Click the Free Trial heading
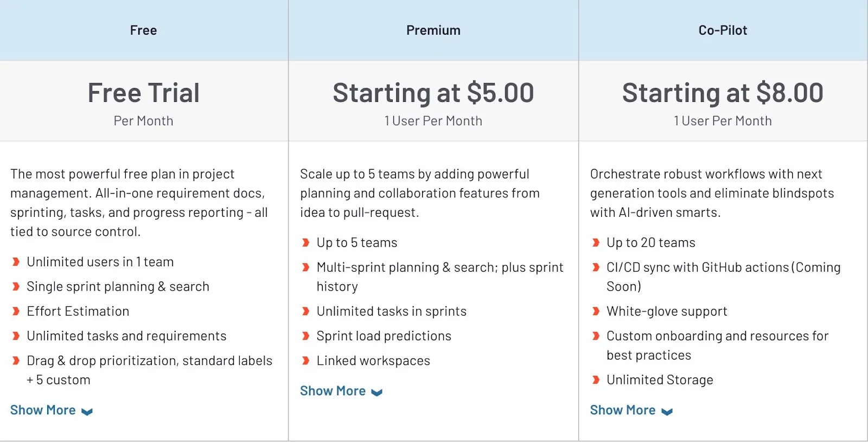The height and width of the screenshot is (442, 868). pos(144,93)
